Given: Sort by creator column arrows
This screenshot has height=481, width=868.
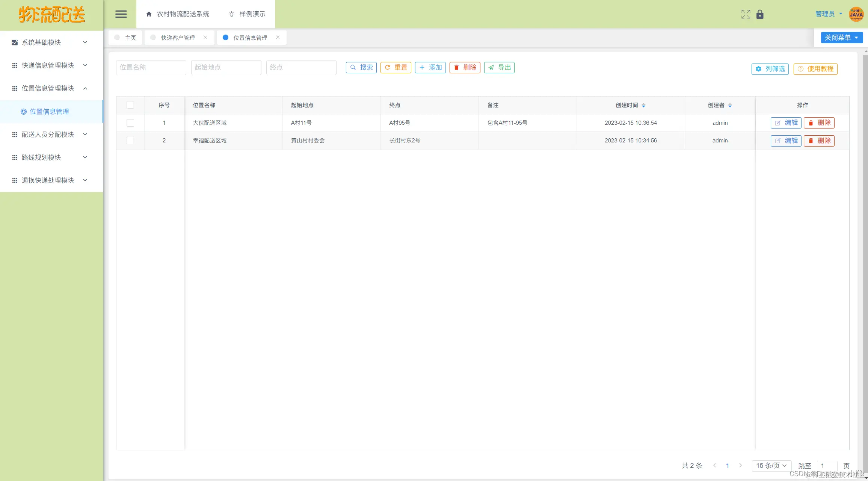Looking at the screenshot, I should point(730,105).
